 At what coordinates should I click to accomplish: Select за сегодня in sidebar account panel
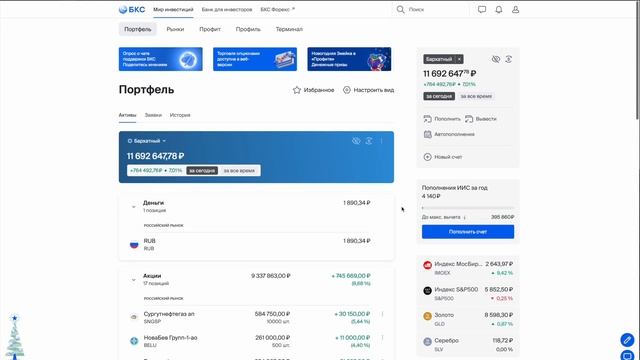pyautogui.click(x=439, y=96)
